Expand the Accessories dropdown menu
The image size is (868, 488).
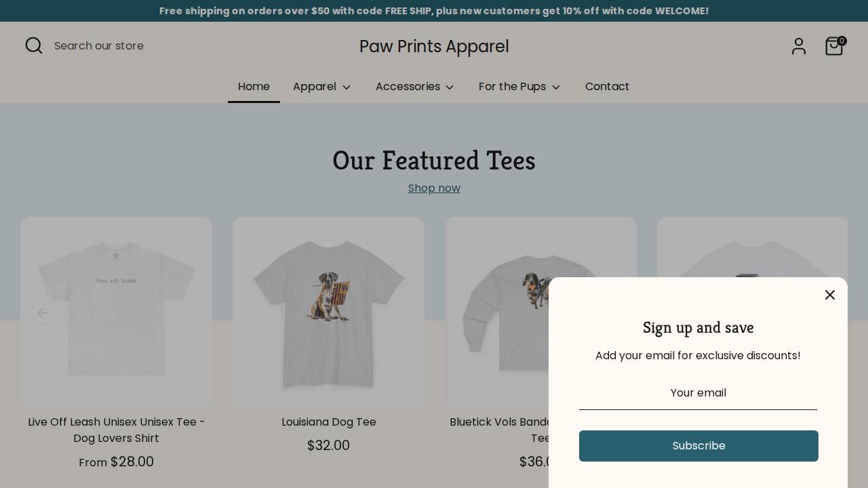[x=415, y=87]
